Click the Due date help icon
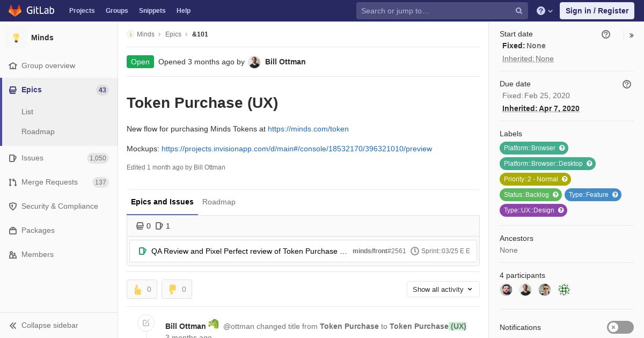The height and width of the screenshot is (338, 644). [627, 84]
